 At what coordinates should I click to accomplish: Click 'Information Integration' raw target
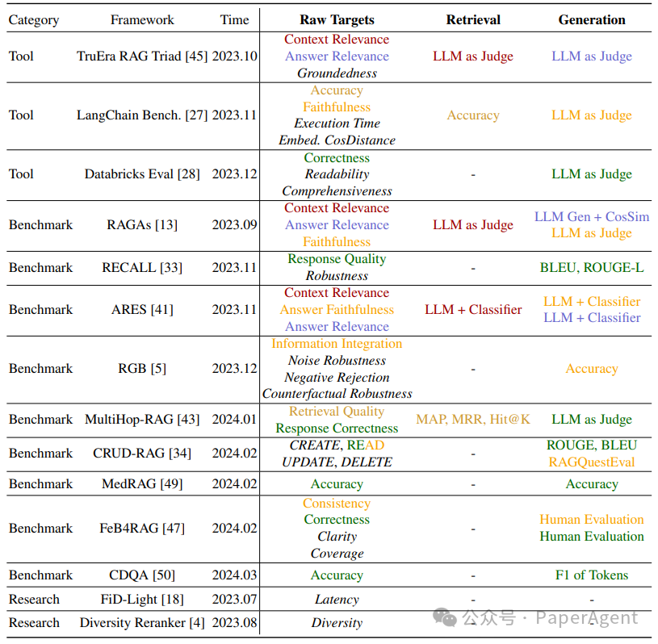coord(337,344)
